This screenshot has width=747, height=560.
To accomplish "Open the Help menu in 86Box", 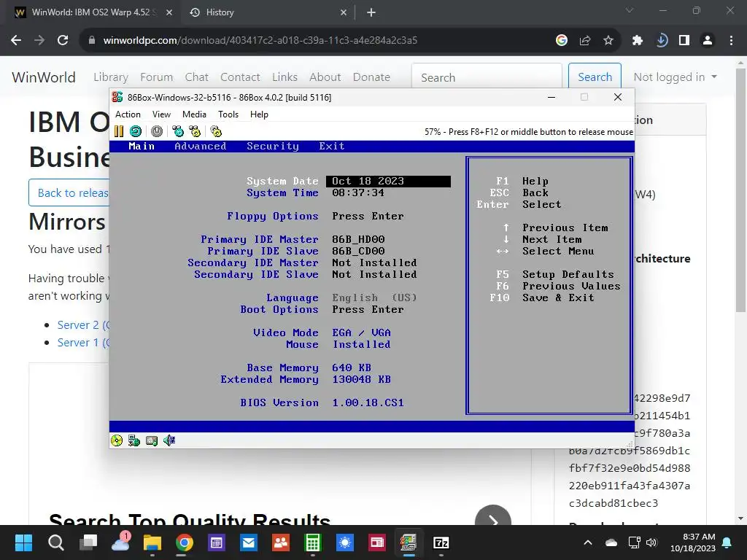I will click(259, 114).
